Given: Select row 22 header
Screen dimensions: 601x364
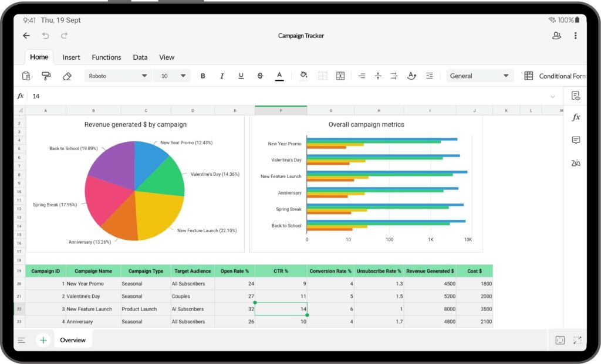Looking at the screenshot, I should click(19, 309).
